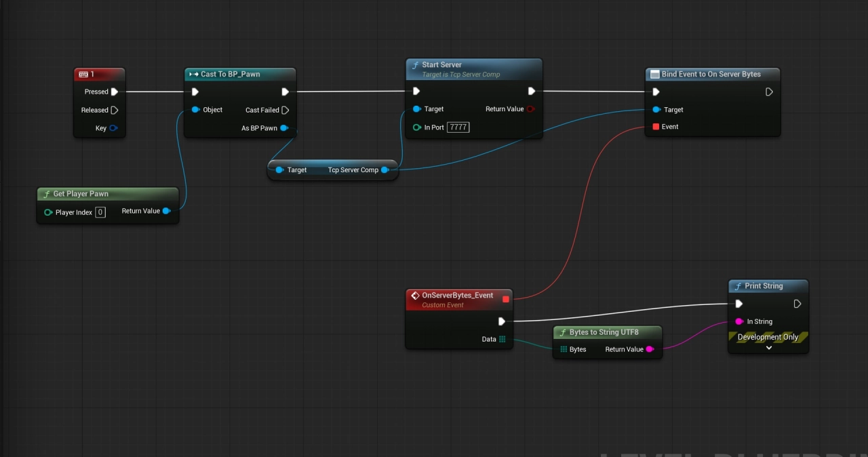Click Cast To BP_Pawn input execution pin
The width and height of the screenshot is (868, 457).
pyautogui.click(x=195, y=92)
